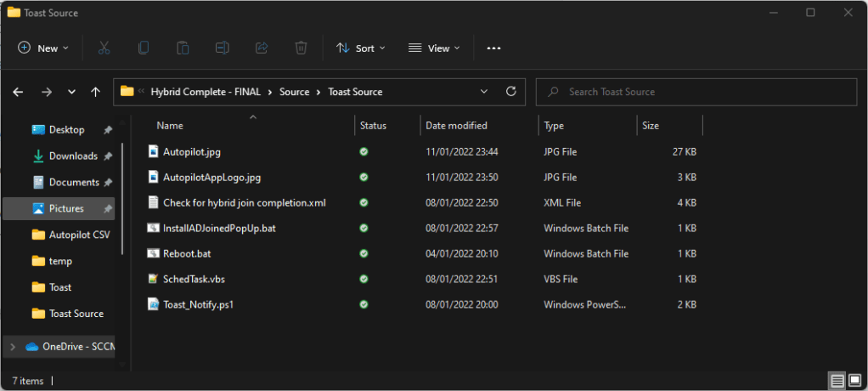Viewport: 868px width, 391px height.
Task: Sort files by Date modified column
Action: click(x=456, y=126)
